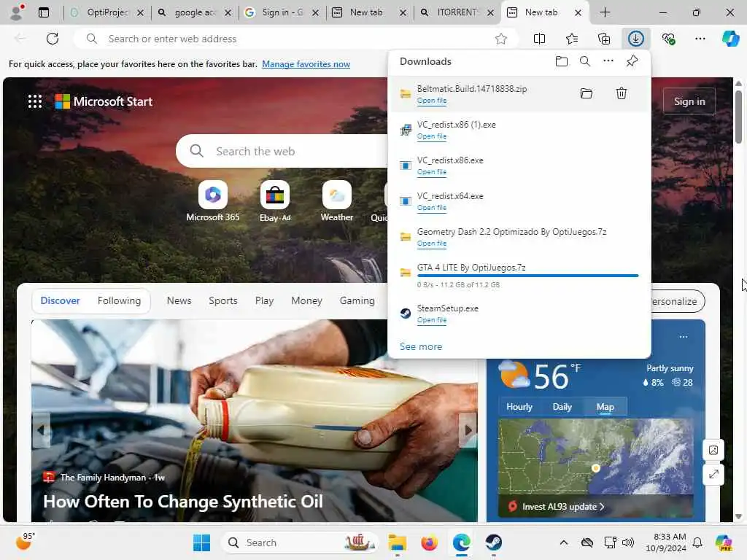Refresh the current page
Screen dimensions: 747x560
53,39
